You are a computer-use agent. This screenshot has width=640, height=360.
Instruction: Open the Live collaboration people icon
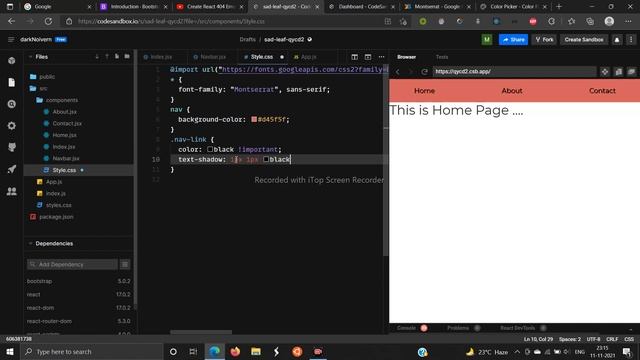point(11,191)
